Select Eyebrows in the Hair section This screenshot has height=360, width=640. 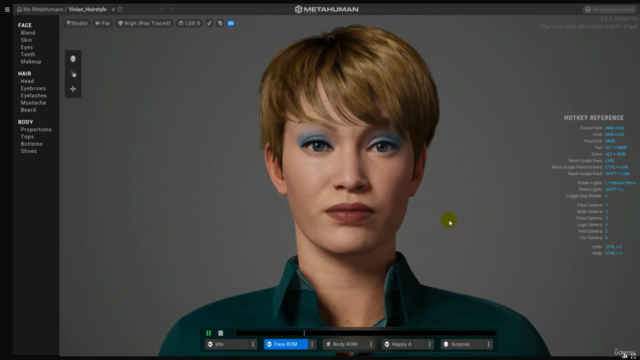tap(33, 89)
